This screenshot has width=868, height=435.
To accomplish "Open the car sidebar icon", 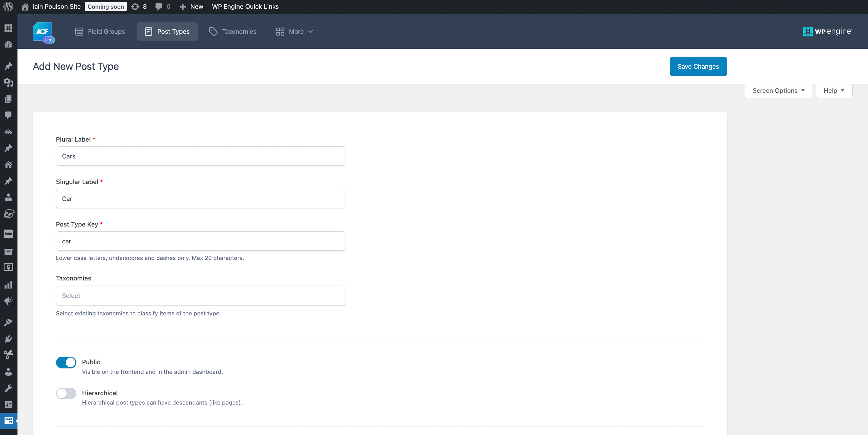I will point(8,132).
